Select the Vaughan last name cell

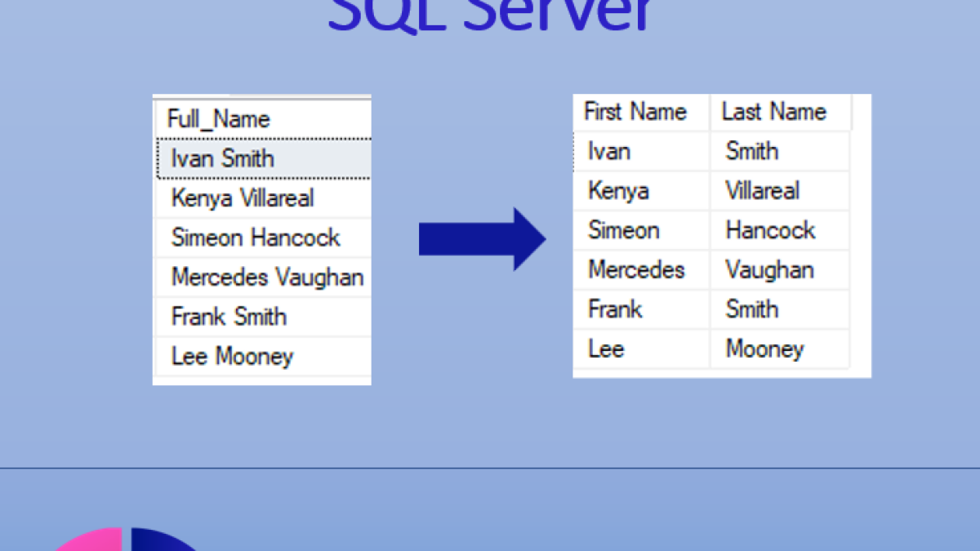(769, 270)
